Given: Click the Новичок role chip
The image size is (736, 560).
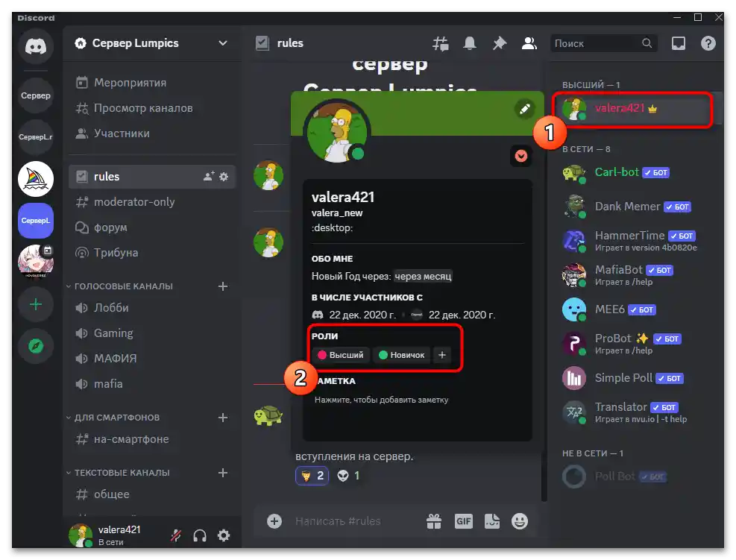Looking at the screenshot, I should pyautogui.click(x=402, y=355).
